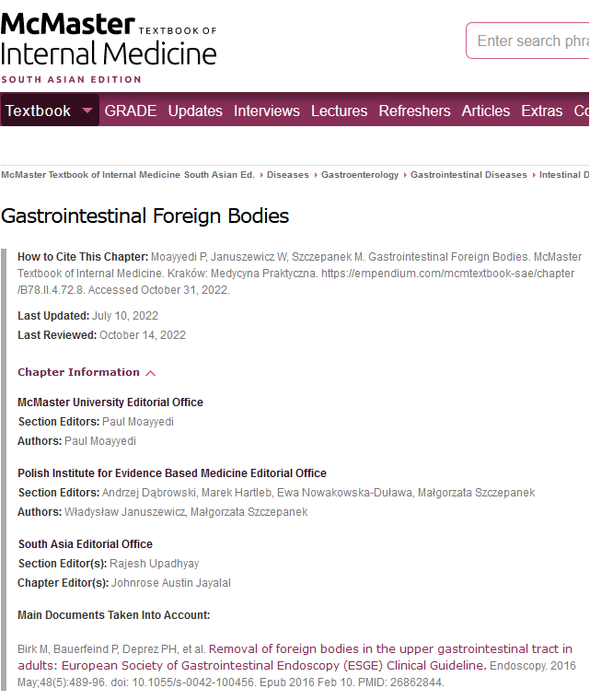Select Lectures in the navigation bar
The height and width of the screenshot is (700, 590).
[340, 111]
